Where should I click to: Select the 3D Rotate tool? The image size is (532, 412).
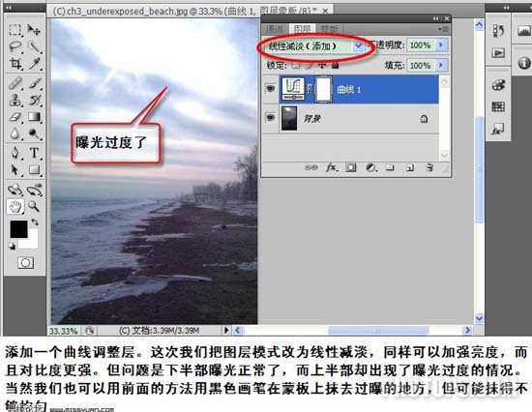coord(15,190)
